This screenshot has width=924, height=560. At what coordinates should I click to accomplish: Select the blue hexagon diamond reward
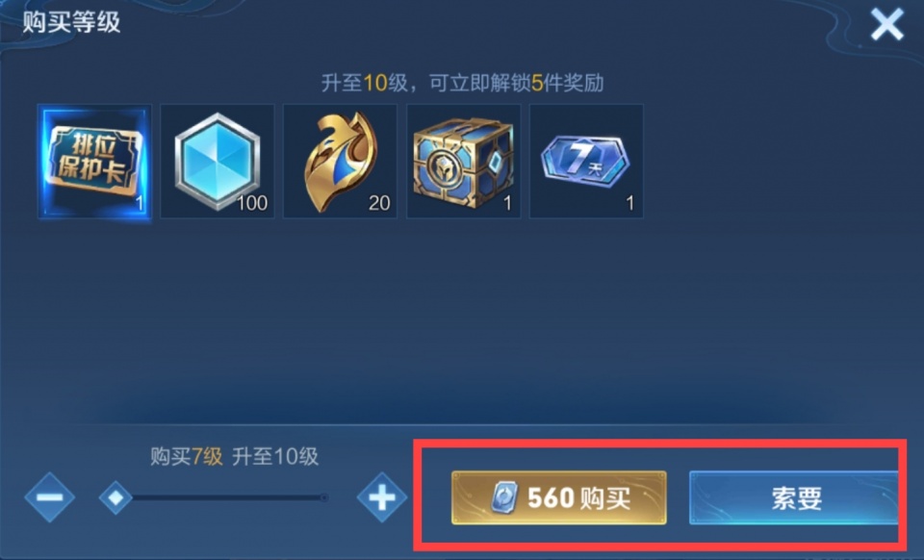(x=218, y=162)
